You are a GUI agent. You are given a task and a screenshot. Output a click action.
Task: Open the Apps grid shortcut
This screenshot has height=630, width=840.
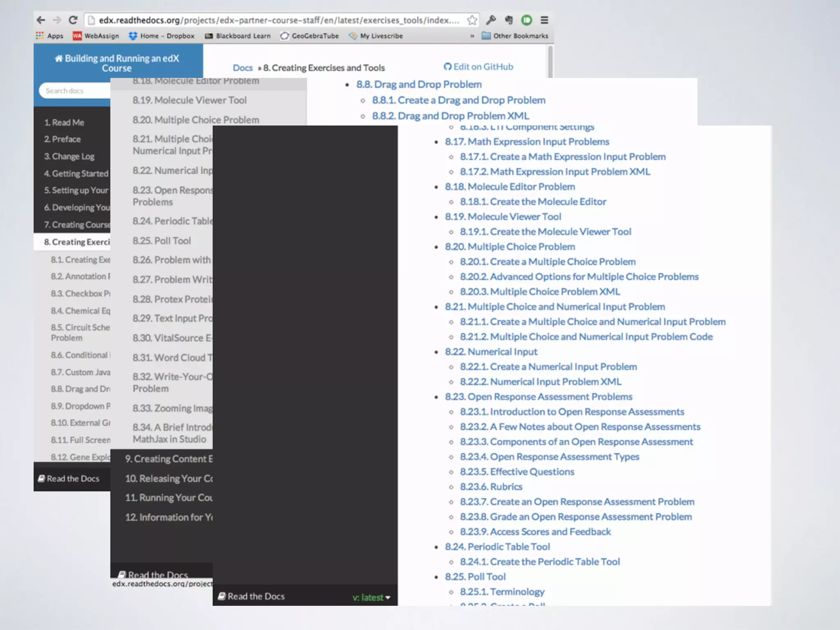point(49,36)
